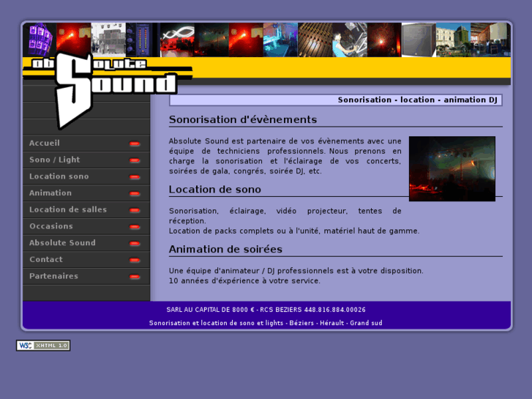
Task: Click the 10 années d'éxpérience text line
Action: click(x=244, y=281)
